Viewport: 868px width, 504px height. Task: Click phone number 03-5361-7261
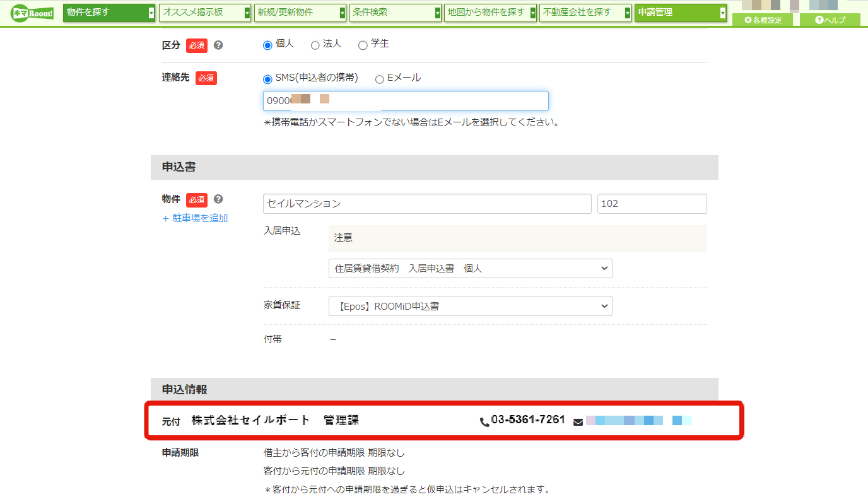pyautogui.click(x=528, y=420)
